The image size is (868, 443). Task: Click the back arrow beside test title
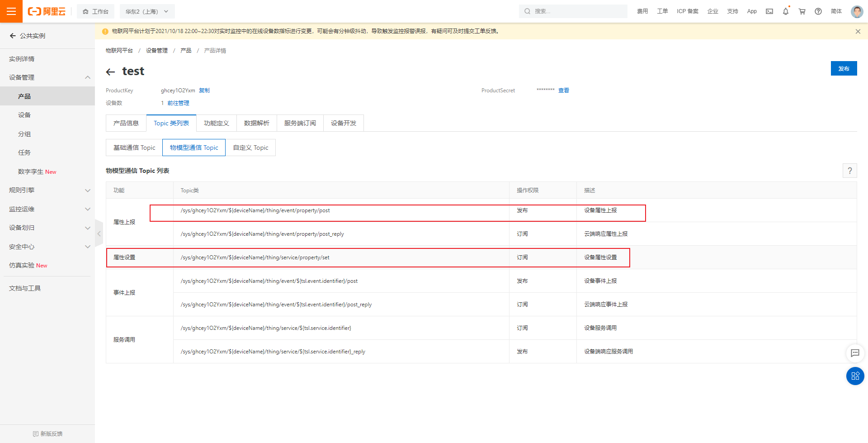110,71
